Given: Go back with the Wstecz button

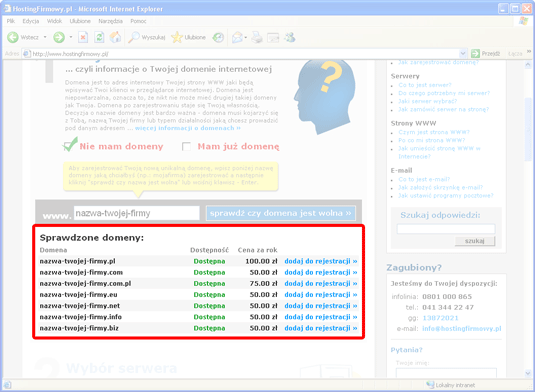Looking at the screenshot, I should 23,37.
